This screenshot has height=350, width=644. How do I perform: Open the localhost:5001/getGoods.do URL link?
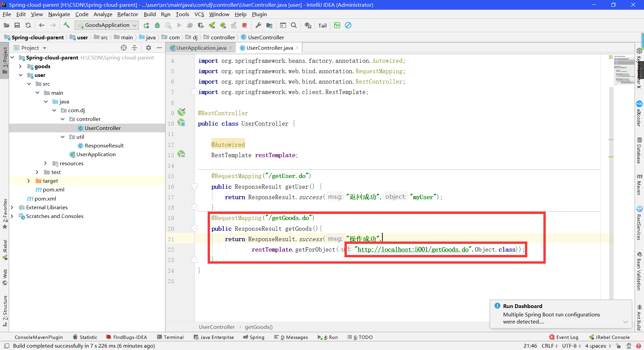413,250
